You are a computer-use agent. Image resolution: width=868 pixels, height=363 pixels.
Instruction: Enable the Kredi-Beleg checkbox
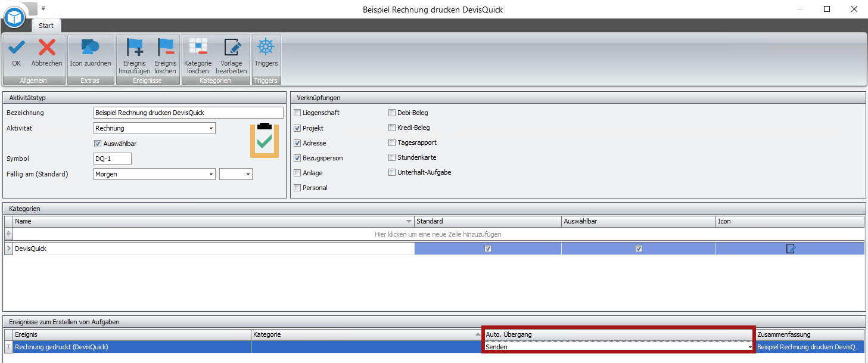[392, 128]
